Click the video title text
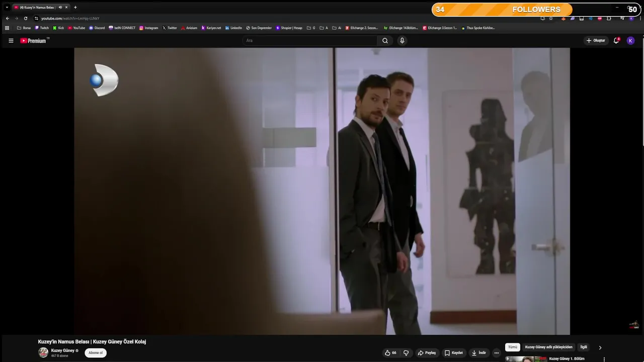The width and height of the screenshot is (644, 362). (92, 342)
